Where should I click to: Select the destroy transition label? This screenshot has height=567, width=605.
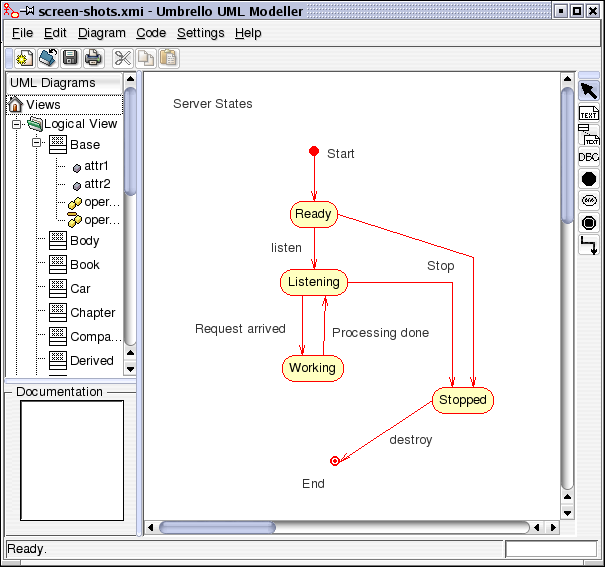click(x=411, y=440)
